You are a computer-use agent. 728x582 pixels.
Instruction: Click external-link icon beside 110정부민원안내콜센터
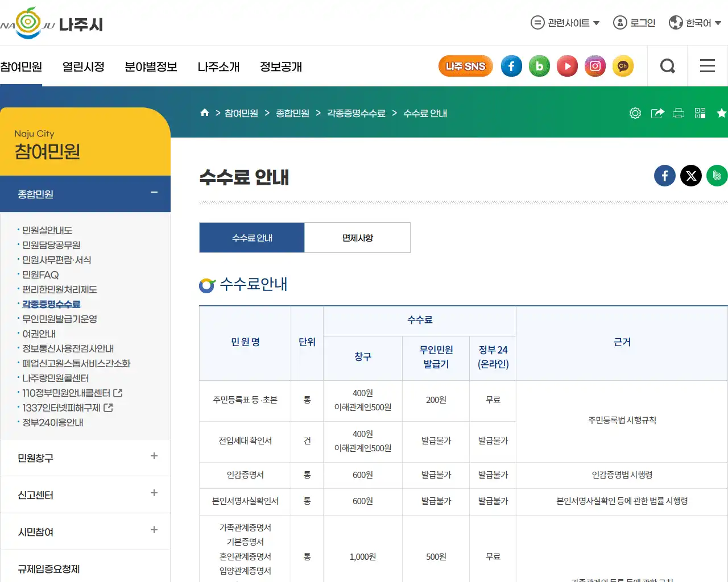tap(118, 393)
